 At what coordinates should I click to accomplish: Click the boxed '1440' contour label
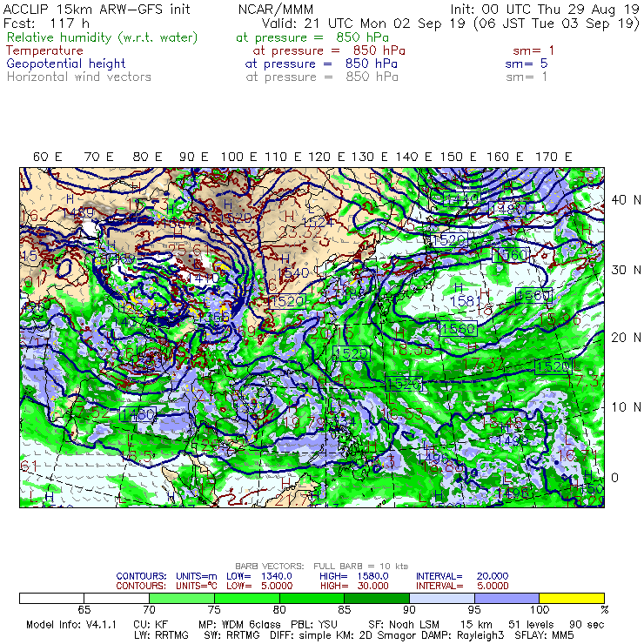[461, 199]
